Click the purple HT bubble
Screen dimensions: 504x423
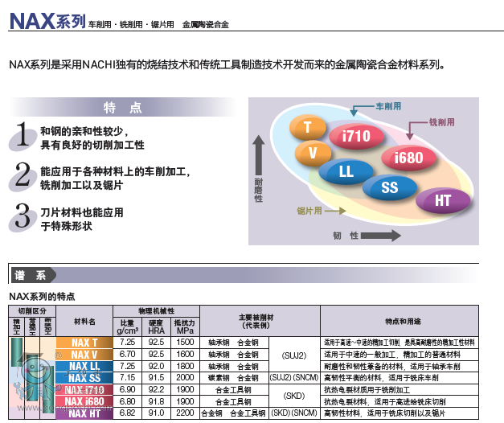click(x=443, y=201)
